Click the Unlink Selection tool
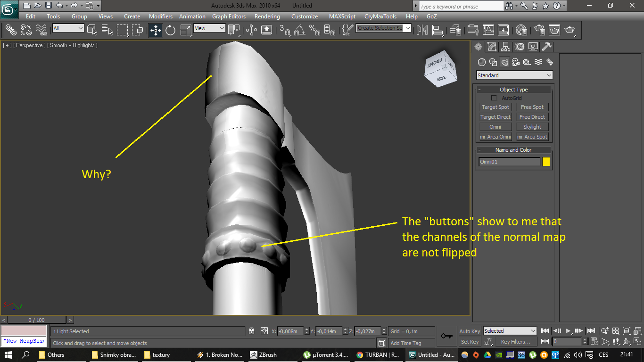 pyautogui.click(x=26, y=30)
